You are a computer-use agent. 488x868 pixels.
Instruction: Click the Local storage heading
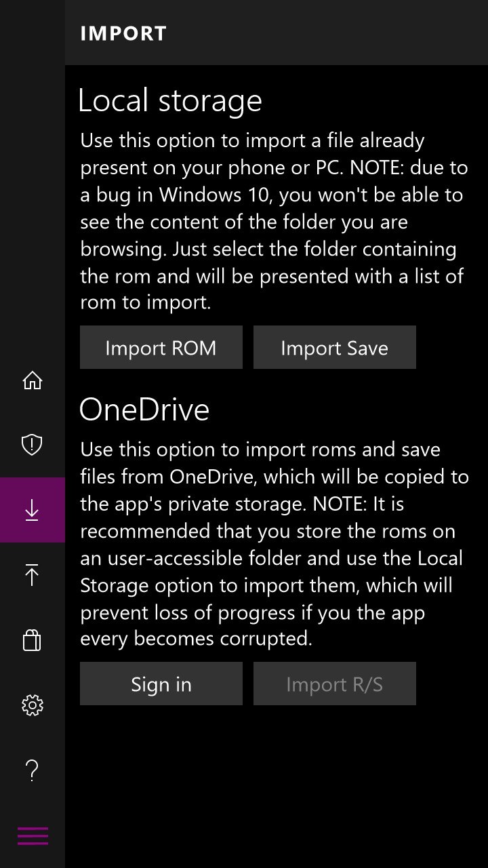[170, 100]
